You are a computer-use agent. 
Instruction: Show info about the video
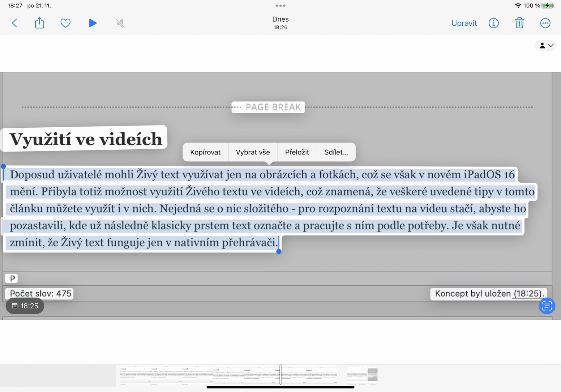point(494,23)
